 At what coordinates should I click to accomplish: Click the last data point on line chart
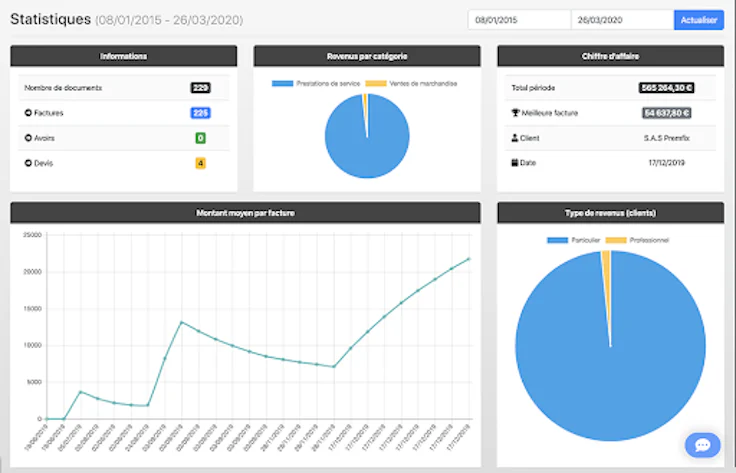pos(469,259)
